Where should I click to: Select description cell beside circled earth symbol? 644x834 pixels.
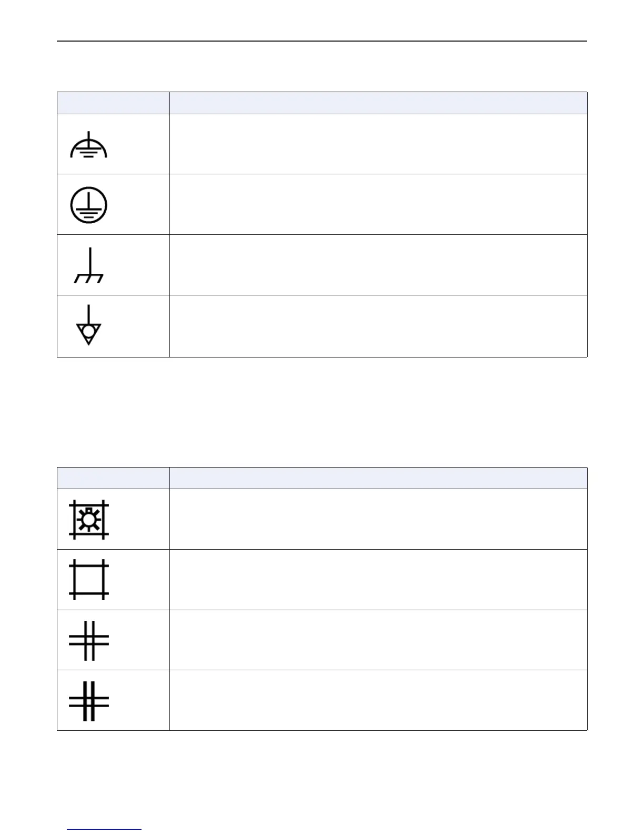pos(378,204)
